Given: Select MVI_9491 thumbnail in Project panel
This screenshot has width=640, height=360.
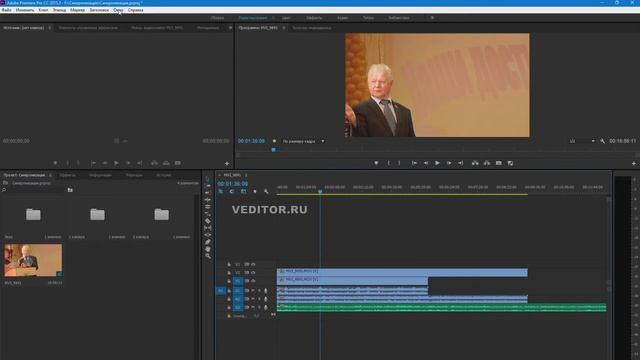Looking at the screenshot, I should (x=33, y=260).
